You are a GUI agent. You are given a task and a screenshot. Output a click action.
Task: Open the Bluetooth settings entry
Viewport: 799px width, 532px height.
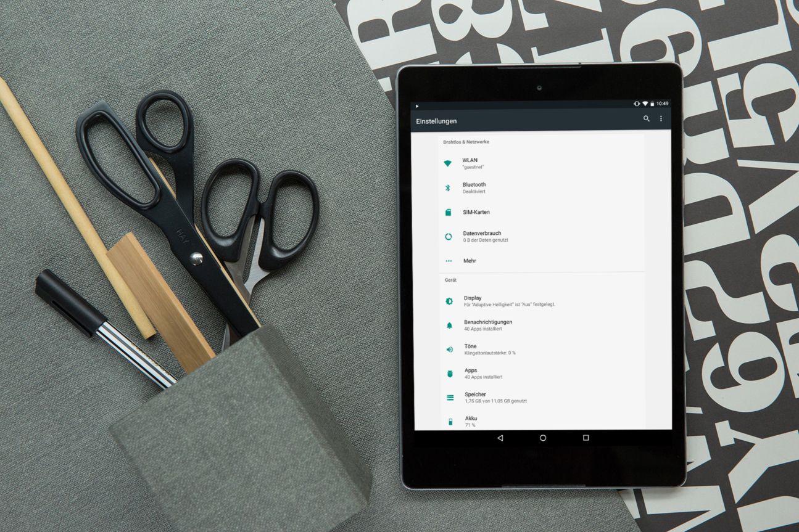click(542, 187)
